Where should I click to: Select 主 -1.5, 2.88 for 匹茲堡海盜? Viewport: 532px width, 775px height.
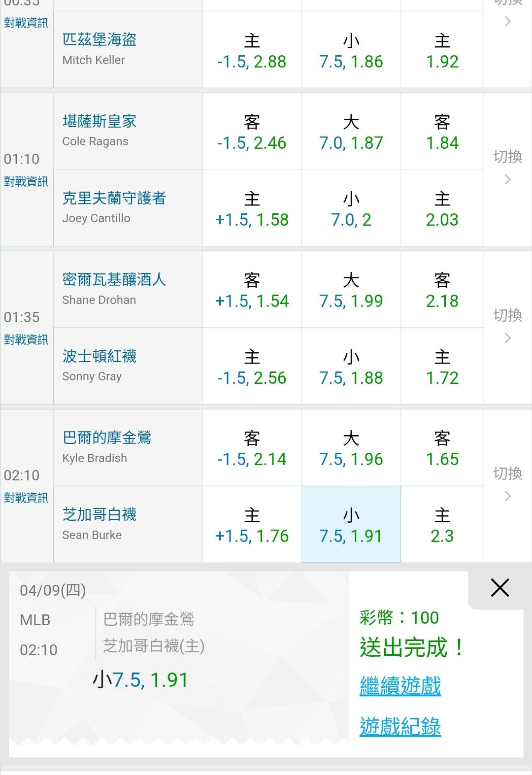pos(252,50)
